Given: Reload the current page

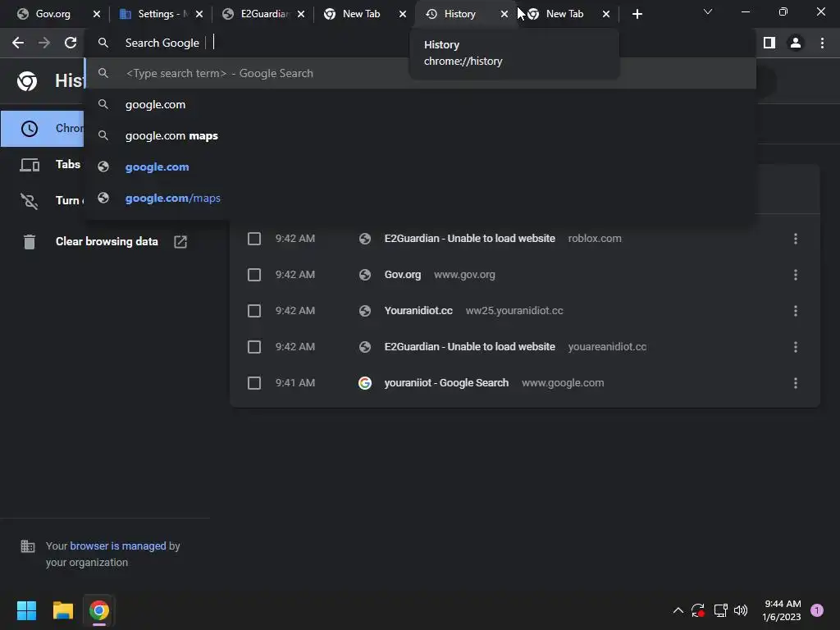Looking at the screenshot, I should point(71,43).
